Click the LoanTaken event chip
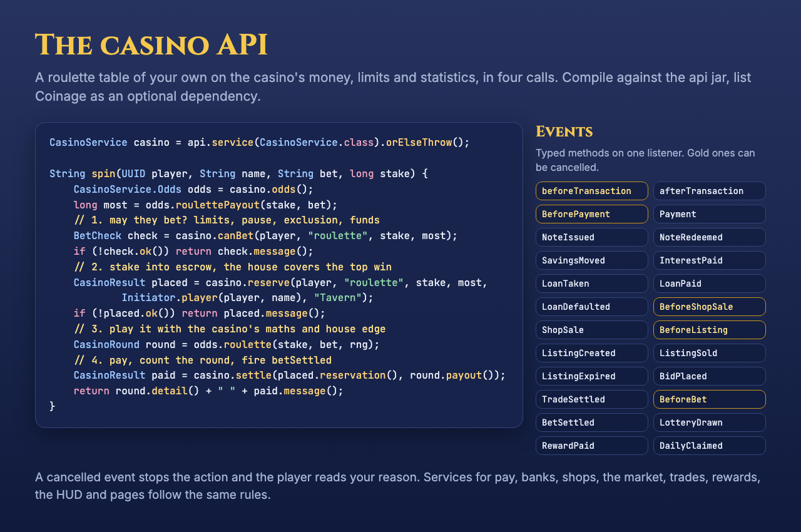Viewport: 801px width, 532px height. pos(592,284)
